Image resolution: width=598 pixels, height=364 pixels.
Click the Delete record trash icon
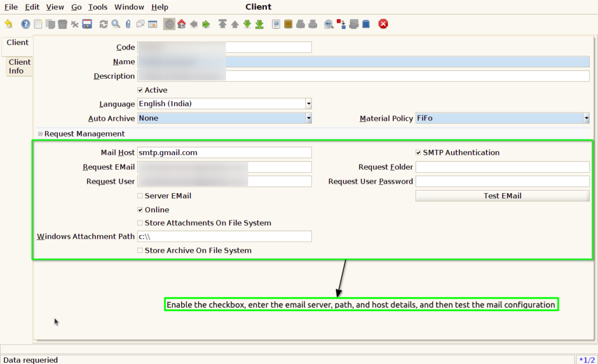(x=62, y=24)
